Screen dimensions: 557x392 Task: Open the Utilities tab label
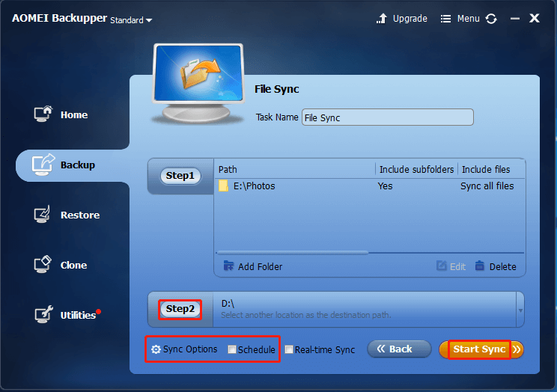coord(78,315)
